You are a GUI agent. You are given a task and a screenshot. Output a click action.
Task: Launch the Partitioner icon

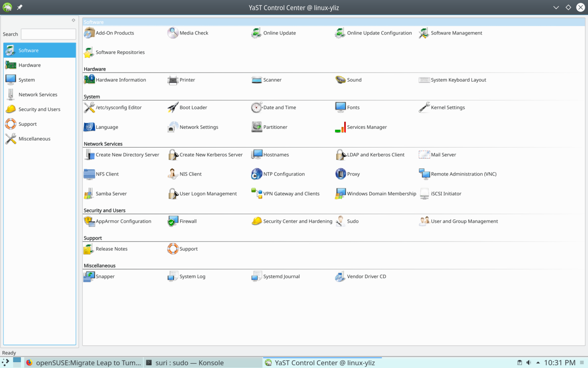(x=256, y=127)
